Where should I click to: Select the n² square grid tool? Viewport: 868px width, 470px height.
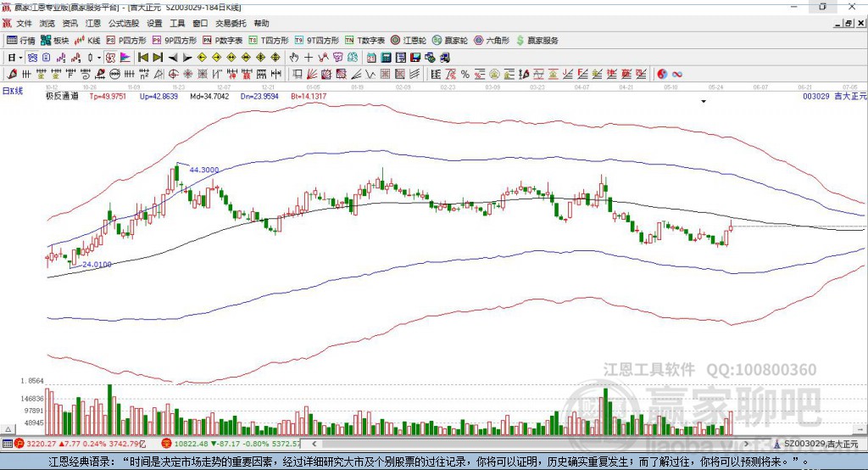144,75
